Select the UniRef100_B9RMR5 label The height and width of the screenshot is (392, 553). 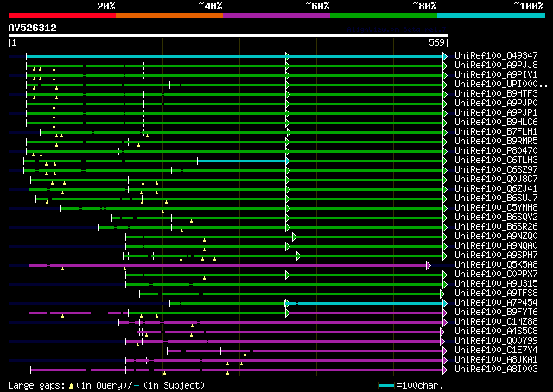point(496,142)
